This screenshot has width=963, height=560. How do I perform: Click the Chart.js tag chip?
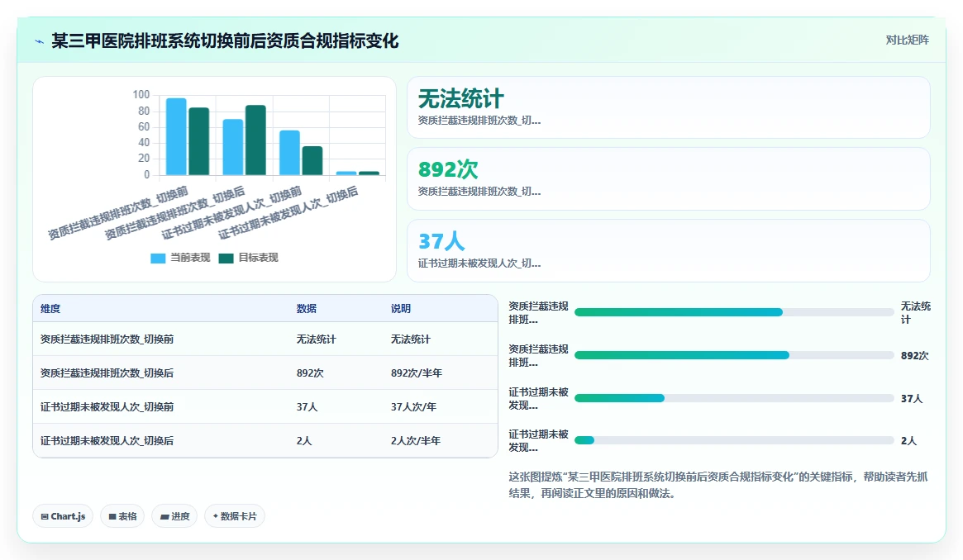(x=63, y=516)
